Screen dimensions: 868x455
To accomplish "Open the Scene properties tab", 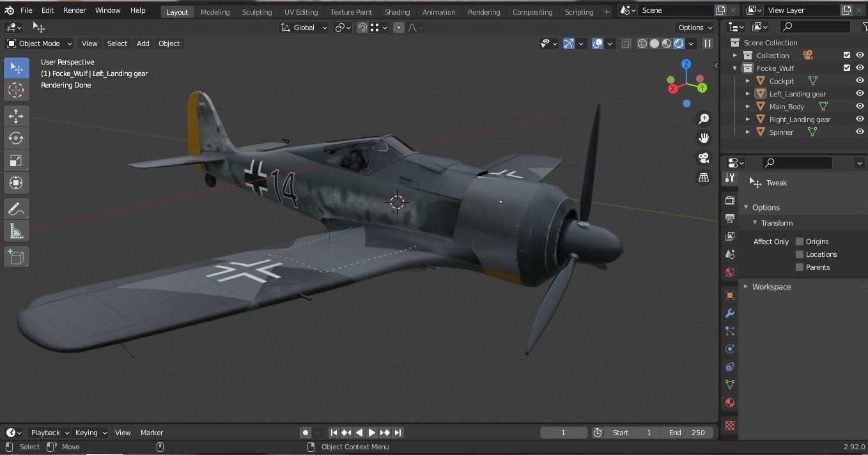I will pyautogui.click(x=730, y=254).
